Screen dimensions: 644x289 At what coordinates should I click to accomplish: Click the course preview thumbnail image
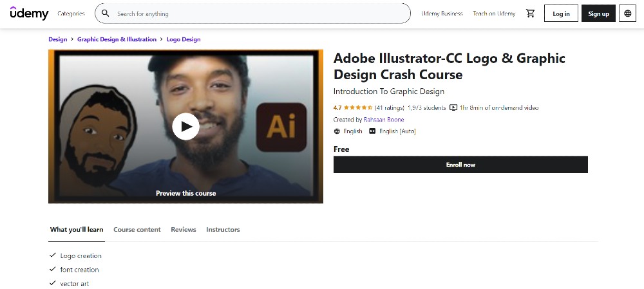point(185,126)
